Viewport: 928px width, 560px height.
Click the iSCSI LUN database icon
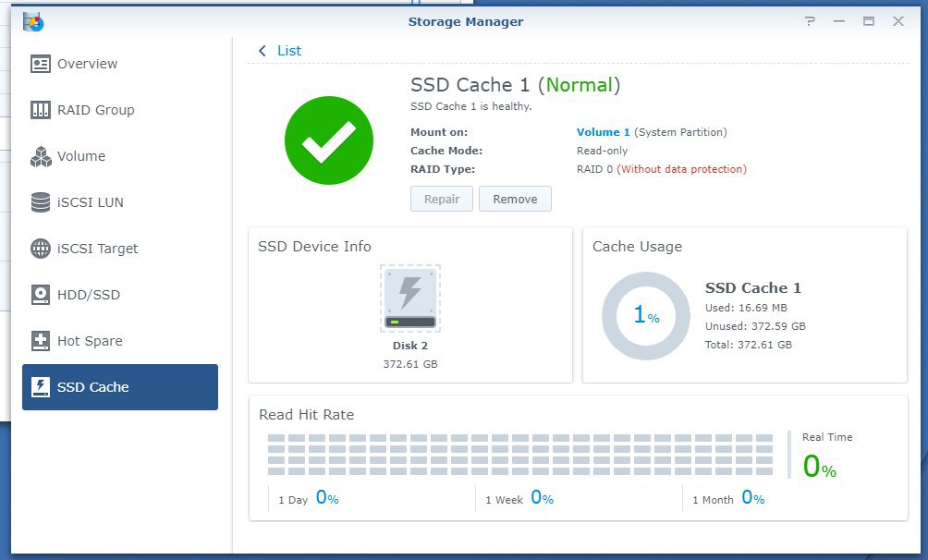tap(41, 202)
